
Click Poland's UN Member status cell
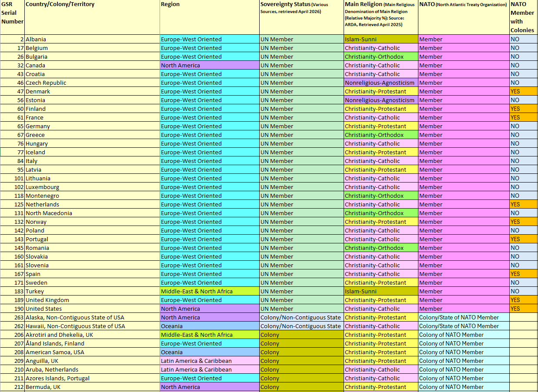pos(301,230)
